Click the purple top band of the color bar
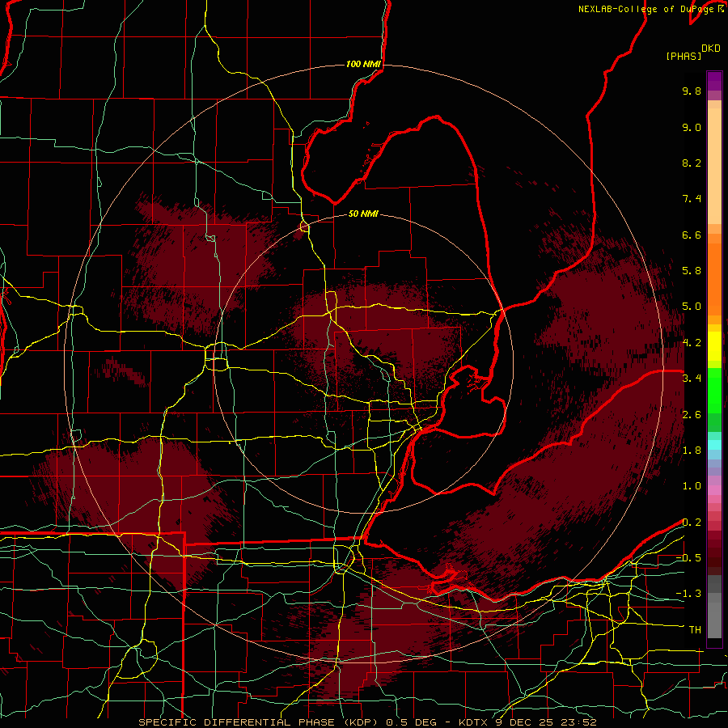 pos(714,81)
